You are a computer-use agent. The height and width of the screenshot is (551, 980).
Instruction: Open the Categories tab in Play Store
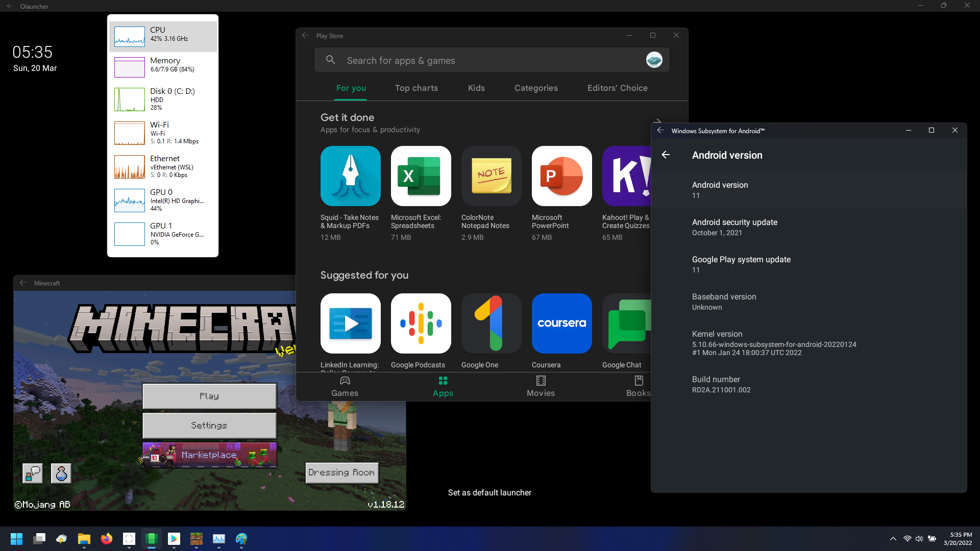(x=535, y=88)
